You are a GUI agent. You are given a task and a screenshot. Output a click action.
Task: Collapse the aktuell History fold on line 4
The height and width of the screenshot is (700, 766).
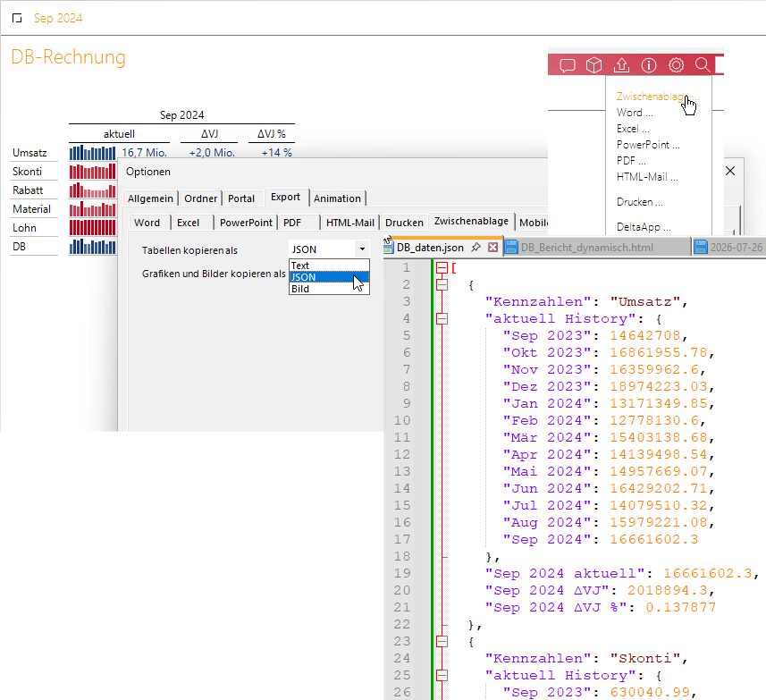(442, 319)
